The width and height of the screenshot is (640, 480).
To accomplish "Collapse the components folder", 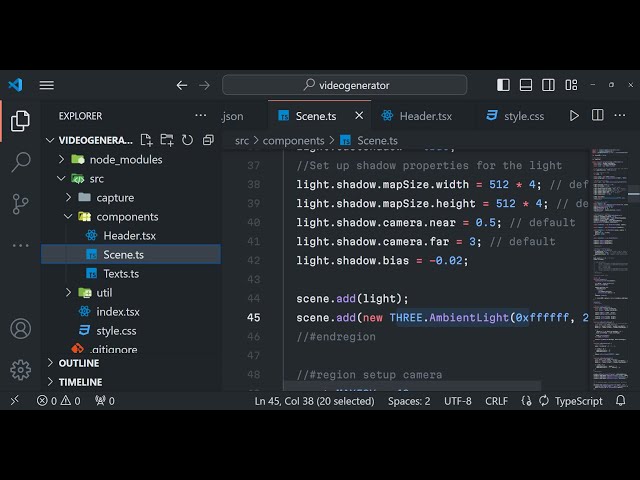I will click(68, 216).
